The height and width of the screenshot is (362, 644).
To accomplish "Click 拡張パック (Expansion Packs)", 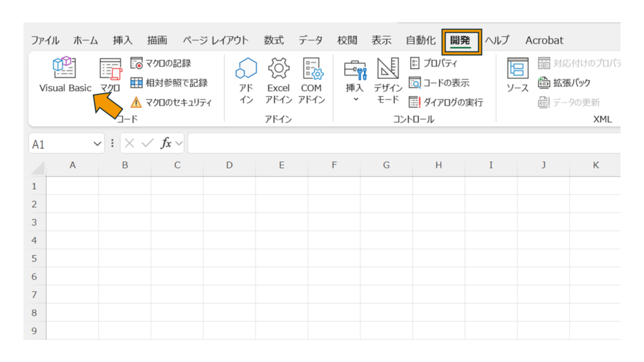I will (x=564, y=83).
